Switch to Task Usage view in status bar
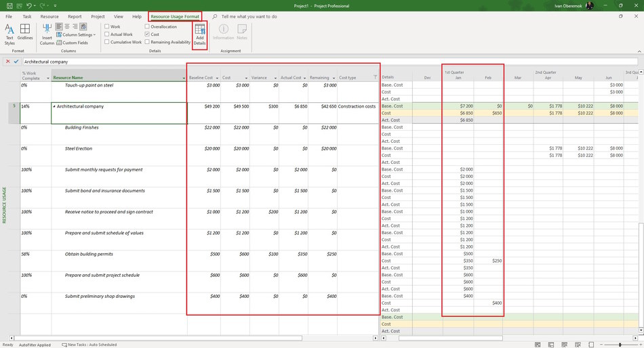The height and width of the screenshot is (348, 644). pyautogui.click(x=551, y=345)
